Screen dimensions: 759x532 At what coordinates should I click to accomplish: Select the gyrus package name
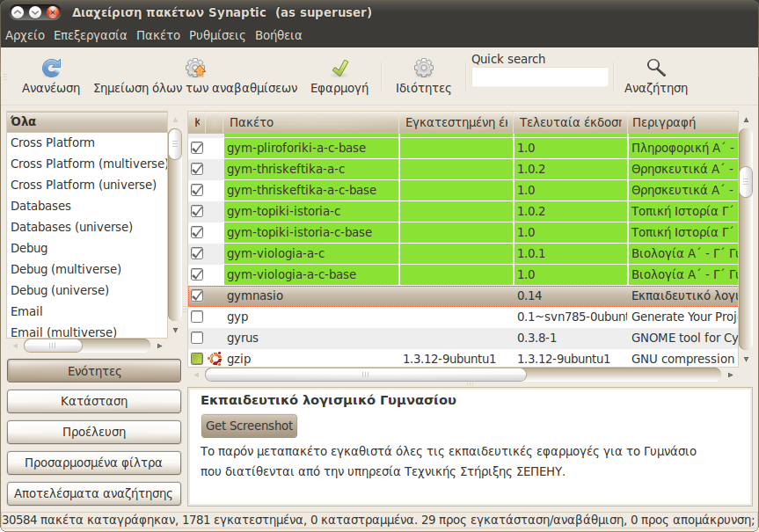(243, 338)
